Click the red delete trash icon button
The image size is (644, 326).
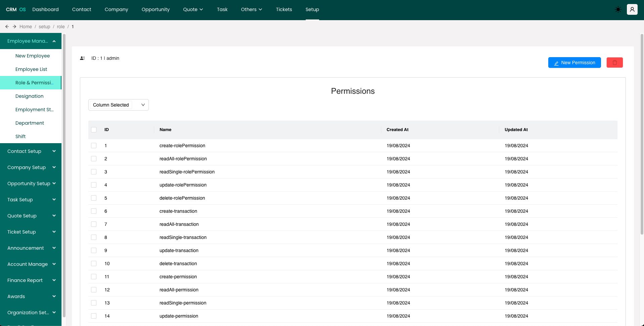(x=614, y=63)
